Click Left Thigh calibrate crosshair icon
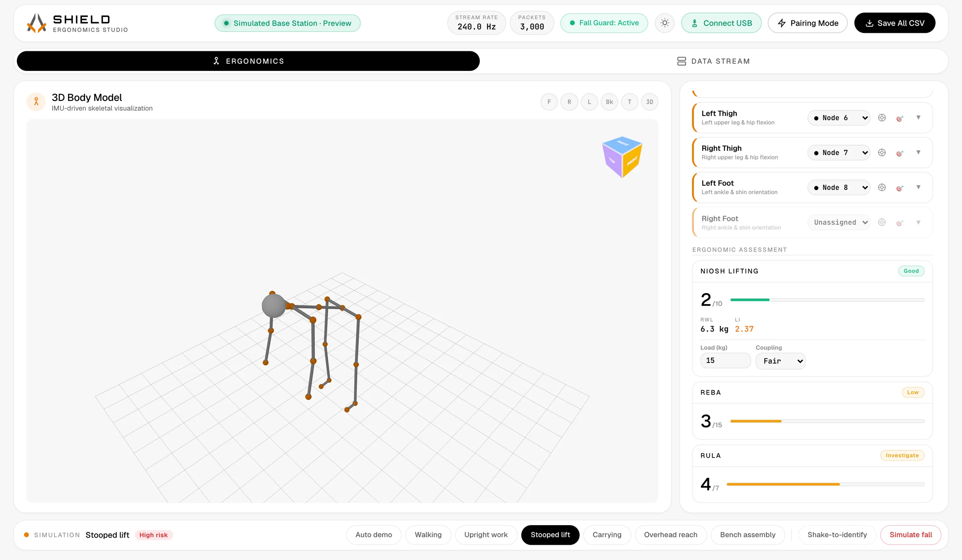Image resolution: width=962 pixels, height=560 pixels. (882, 118)
